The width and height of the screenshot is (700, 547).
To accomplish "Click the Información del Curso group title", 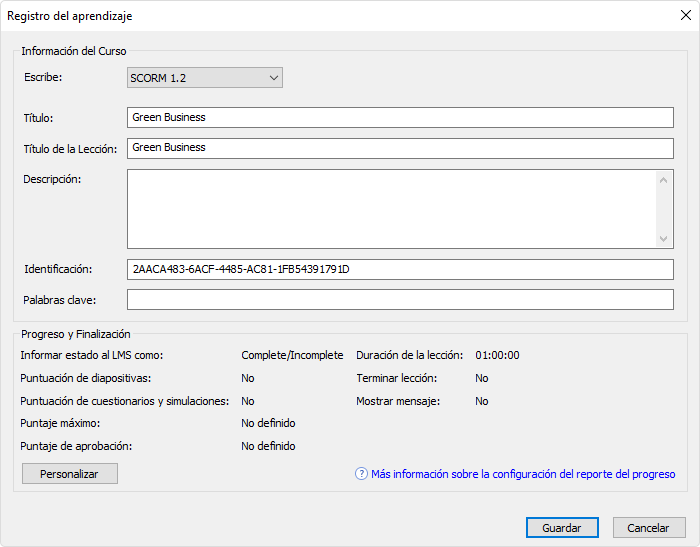I will (x=74, y=51).
